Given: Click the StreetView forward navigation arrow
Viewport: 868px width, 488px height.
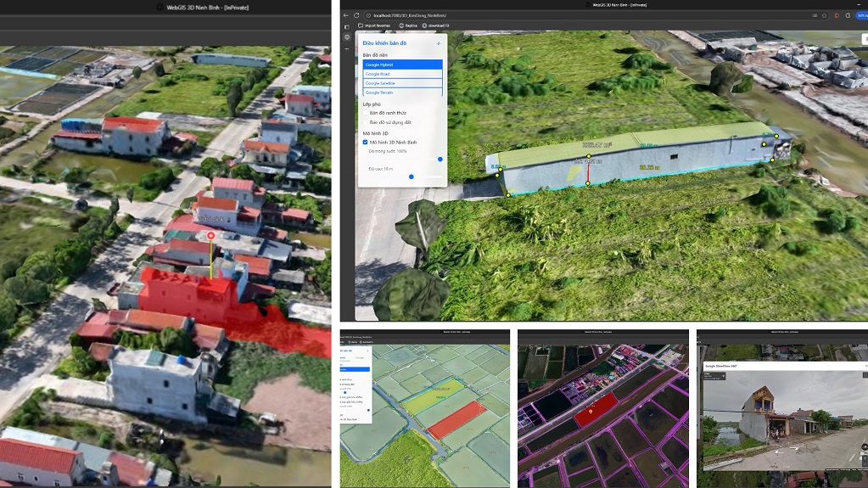Looking at the screenshot, I should pos(795,449).
